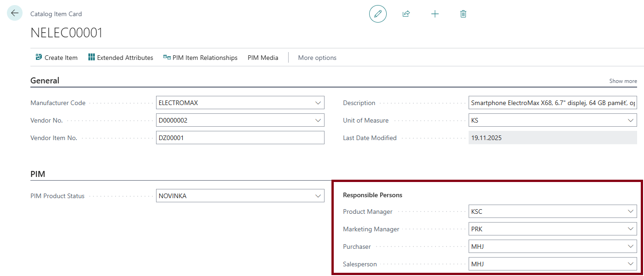Click the Show more link
Image resolution: width=644 pixels, height=276 pixels.
coord(623,81)
